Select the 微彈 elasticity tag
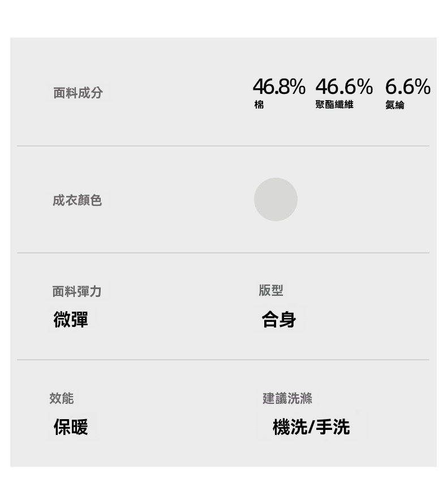This screenshot has height=504, width=447. click(71, 320)
